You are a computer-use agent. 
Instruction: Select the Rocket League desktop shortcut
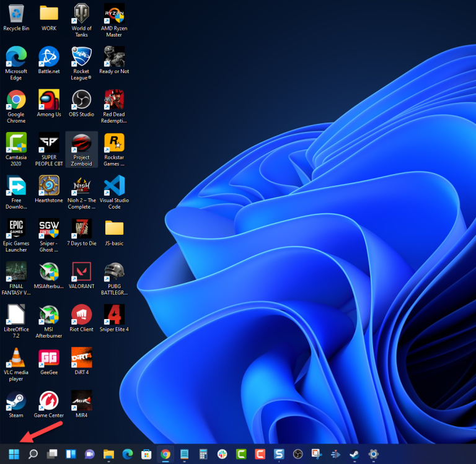(81, 64)
